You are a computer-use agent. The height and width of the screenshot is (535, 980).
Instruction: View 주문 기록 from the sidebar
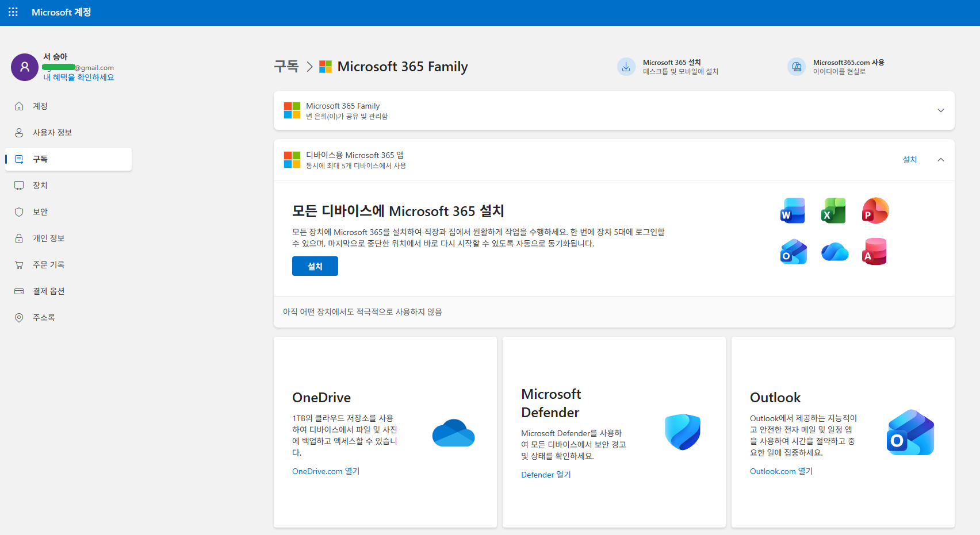[x=68, y=265]
